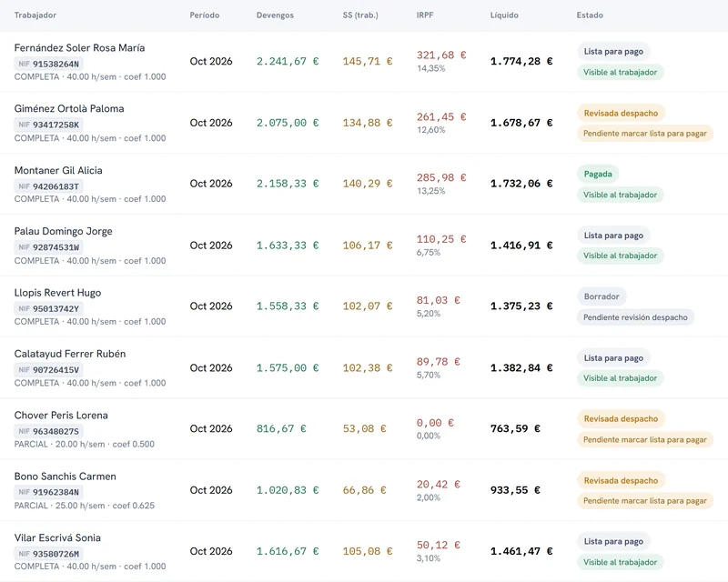728x582 pixels.
Task: Open worker Bono Sanchis Carmen
Action: (65, 477)
